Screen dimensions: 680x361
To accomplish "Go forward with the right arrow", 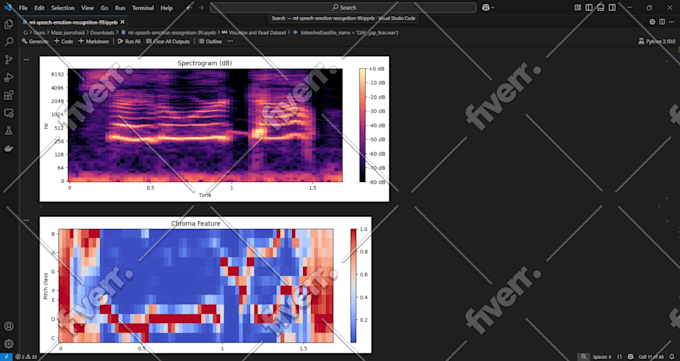I will point(201,7).
